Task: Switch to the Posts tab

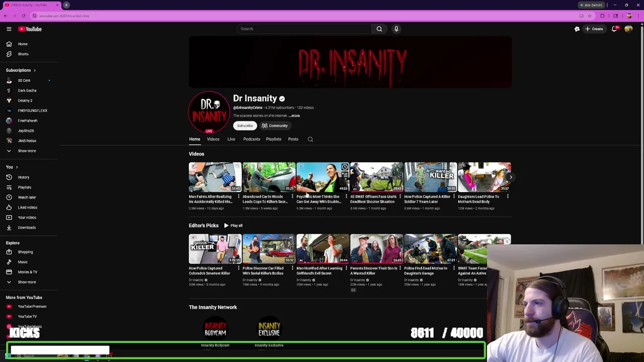Action: click(x=293, y=139)
